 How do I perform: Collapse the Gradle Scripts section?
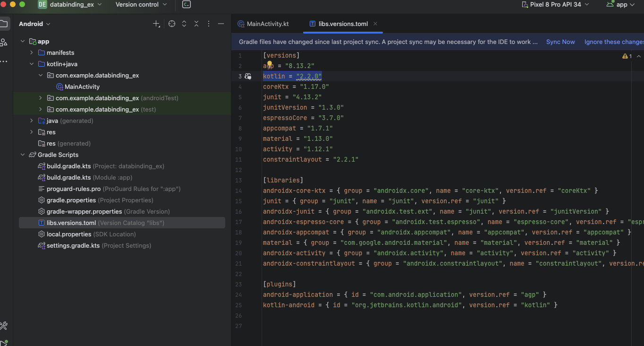pos(23,155)
